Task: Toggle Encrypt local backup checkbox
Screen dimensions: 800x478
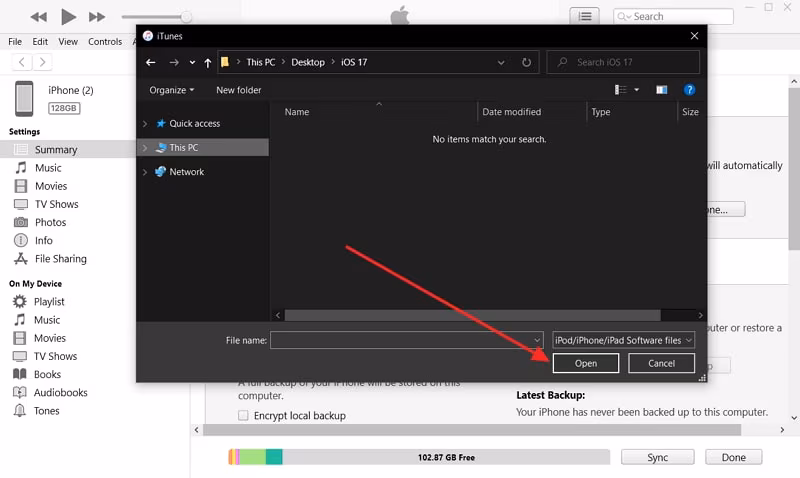Action: click(x=243, y=415)
